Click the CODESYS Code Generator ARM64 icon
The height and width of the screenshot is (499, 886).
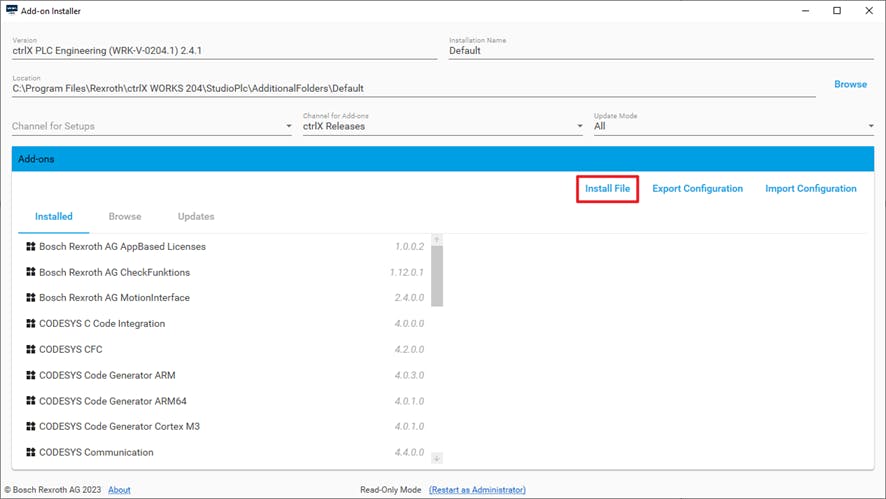31,401
